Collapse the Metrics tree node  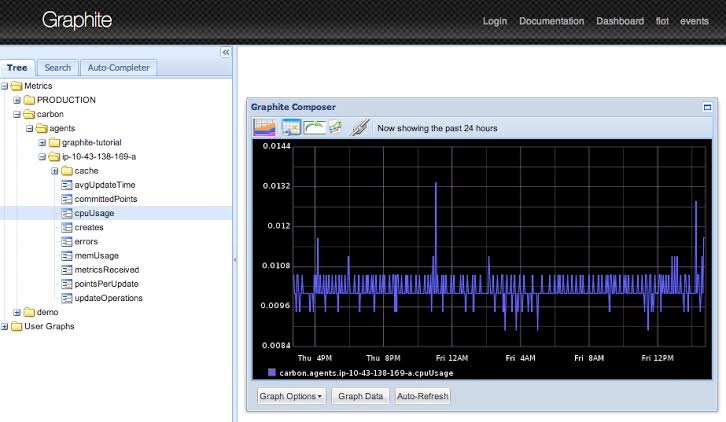pos(5,86)
